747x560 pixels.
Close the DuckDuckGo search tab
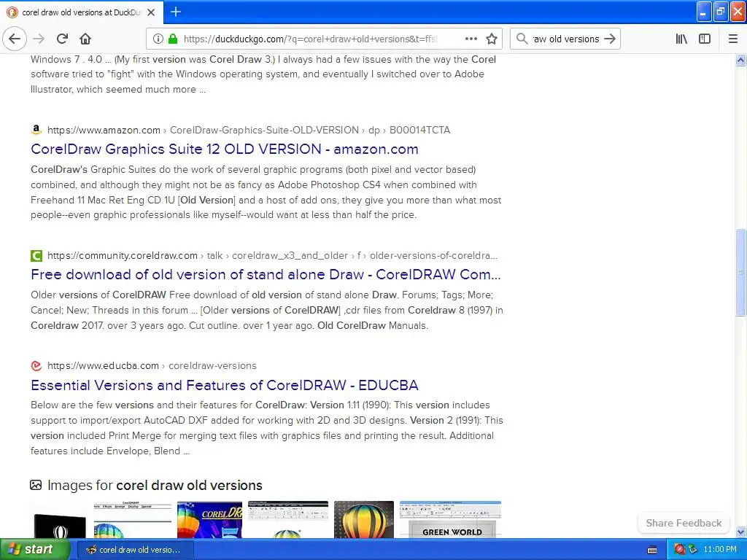(151, 12)
